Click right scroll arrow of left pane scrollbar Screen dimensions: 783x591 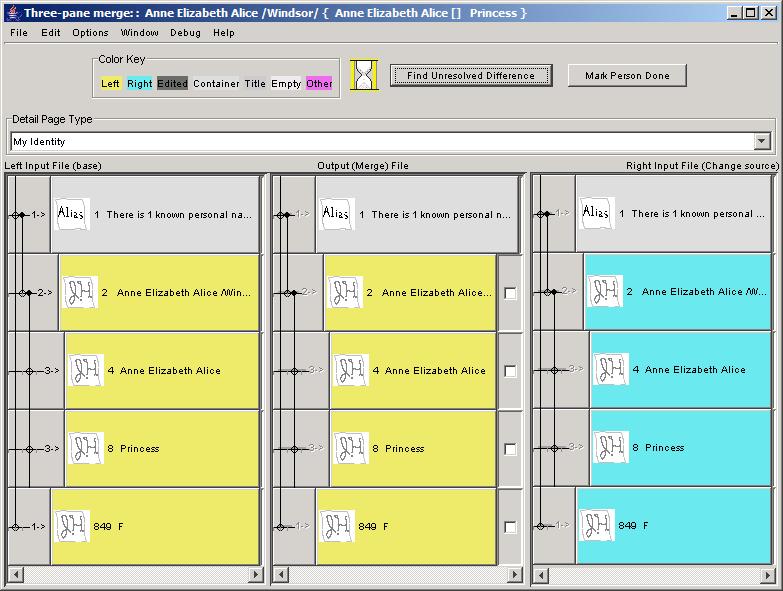point(256,575)
